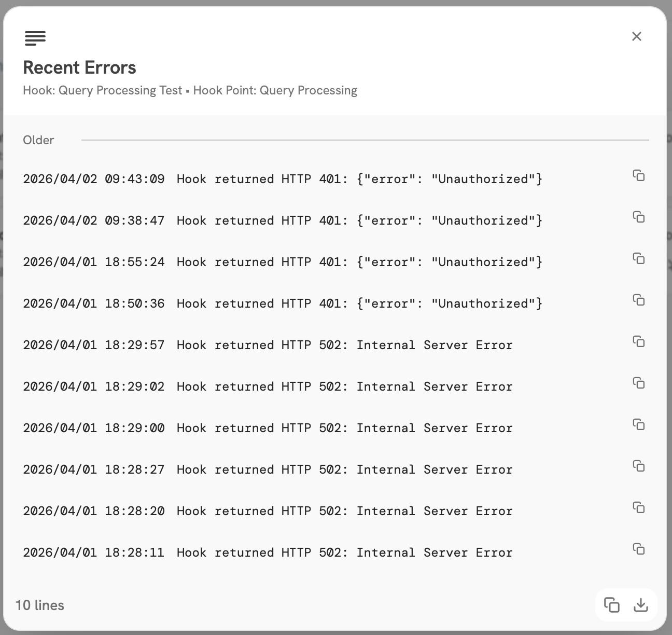Copy the 09:43:09 Unauthorized error line
The width and height of the screenshot is (672, 635).
(639, 176)
